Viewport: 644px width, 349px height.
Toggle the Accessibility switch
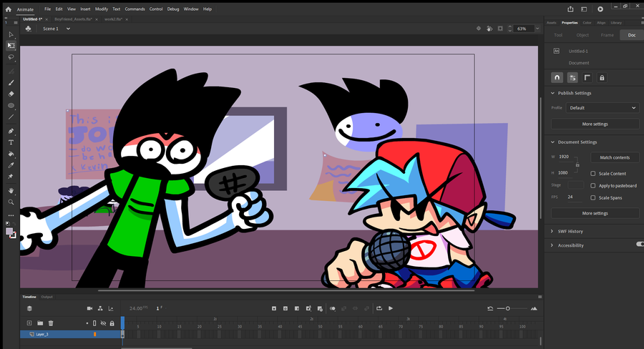pyautogui.click(x=640, y=245)
